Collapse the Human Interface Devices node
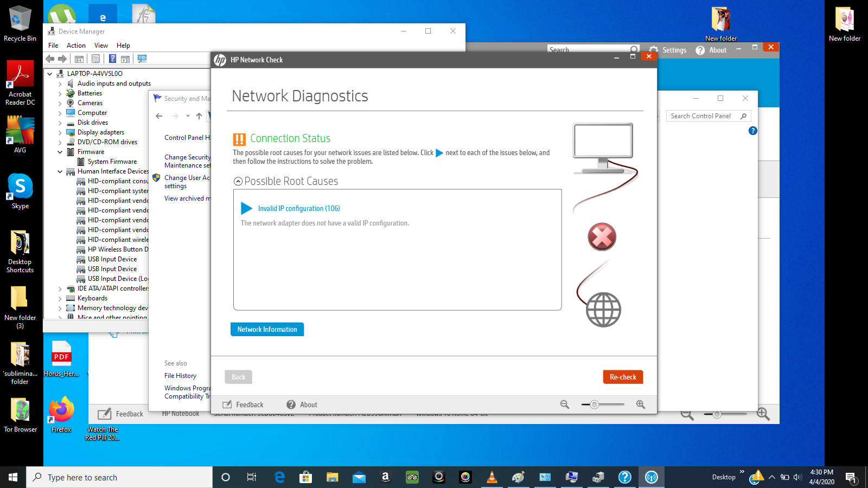The image size is (868, 488). point(60,172)
